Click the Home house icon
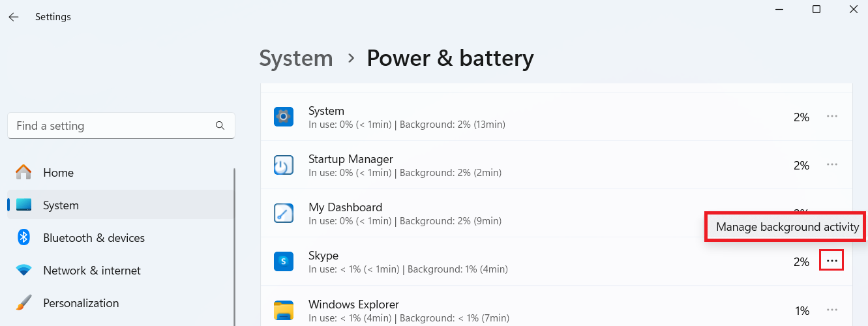Image resolution: width=868 pixels, height=326 pixels. click(x=23, y=172)
